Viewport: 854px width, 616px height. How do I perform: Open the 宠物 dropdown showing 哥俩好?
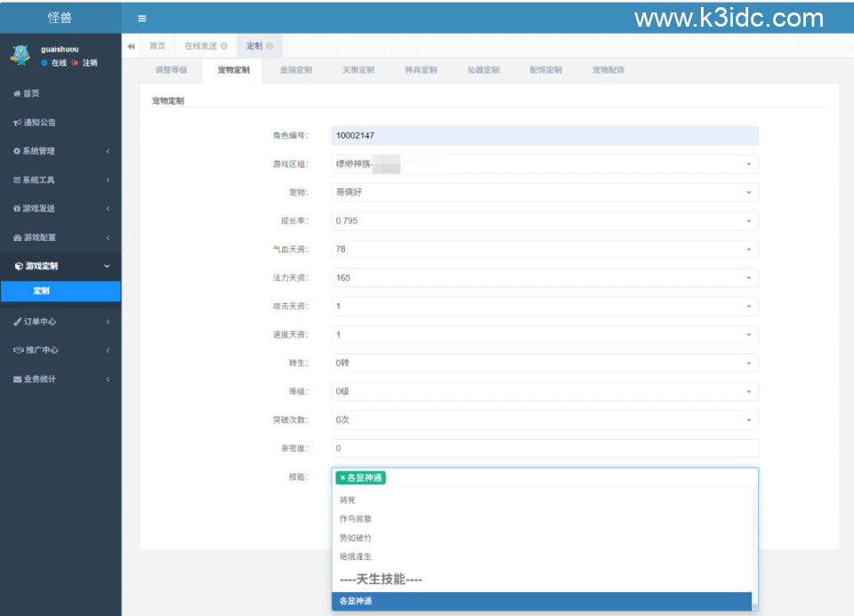click(x=544, y=192)
